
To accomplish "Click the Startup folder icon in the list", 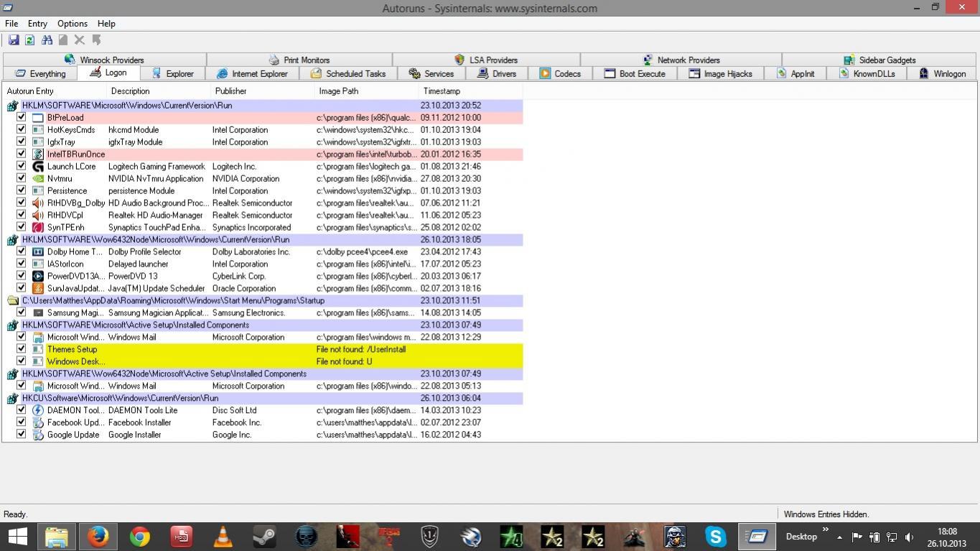I will 12,301.
